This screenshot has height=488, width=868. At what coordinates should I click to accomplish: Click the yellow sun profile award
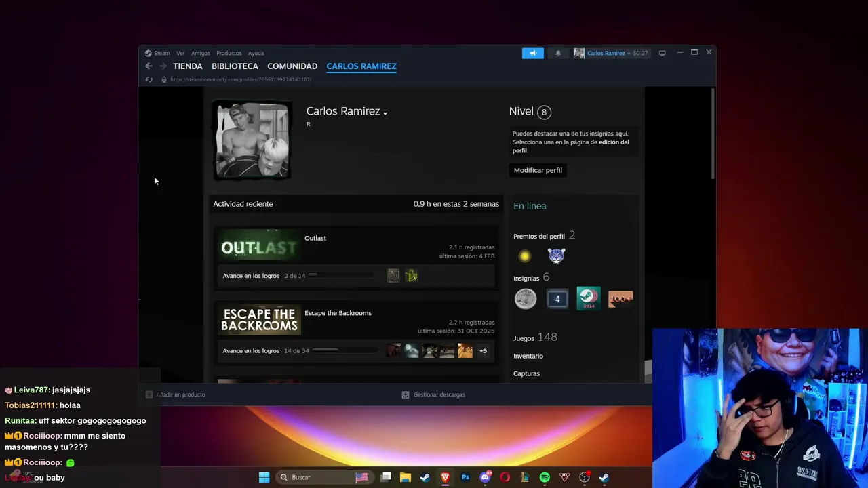click(x=524, y=256)
